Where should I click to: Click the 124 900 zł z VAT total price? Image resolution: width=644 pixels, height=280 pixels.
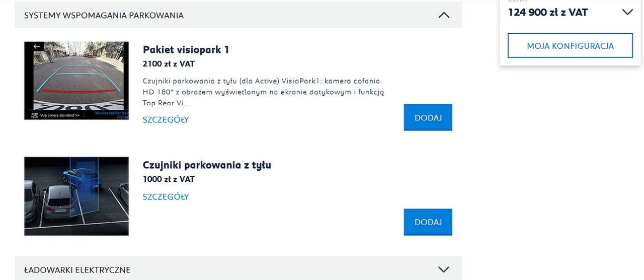(x=548, y=13)
